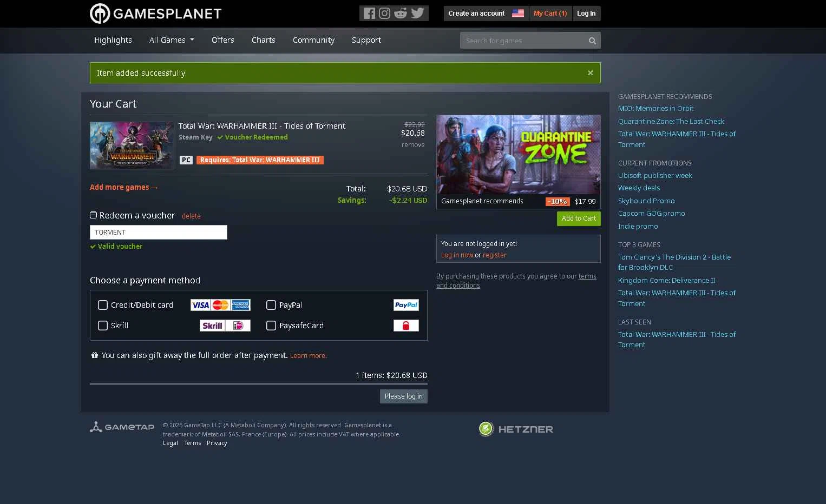Viewport: 826px width, 504px height.
Task: Click the PayPal logo icon
Action: point(406,305)
